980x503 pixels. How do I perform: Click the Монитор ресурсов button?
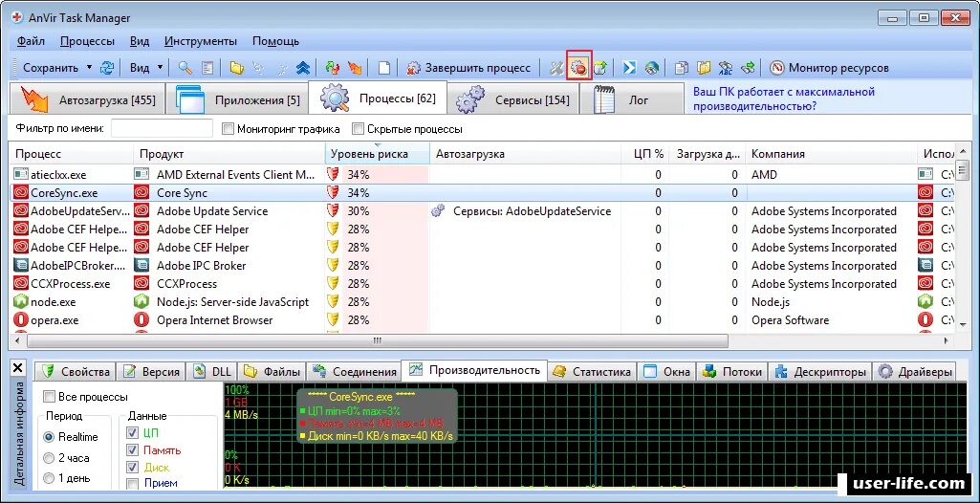pos(829,68)
